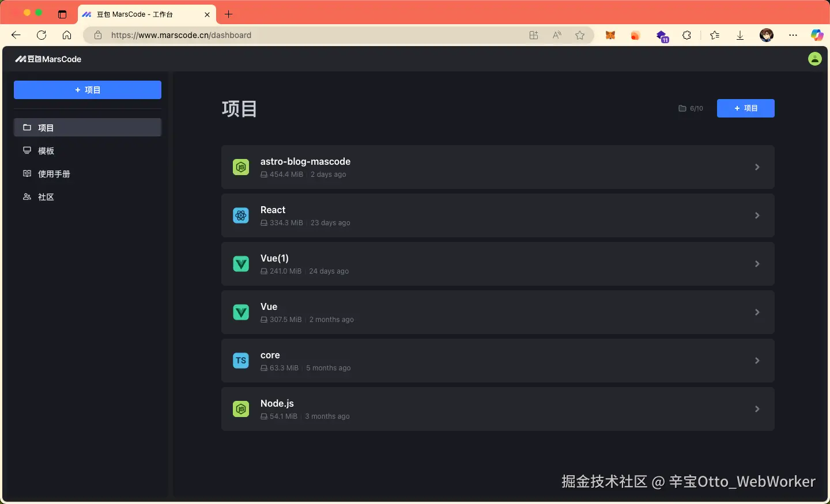Click the read aloud icon in address bar
830x504 pixels.
coord(557,35)
